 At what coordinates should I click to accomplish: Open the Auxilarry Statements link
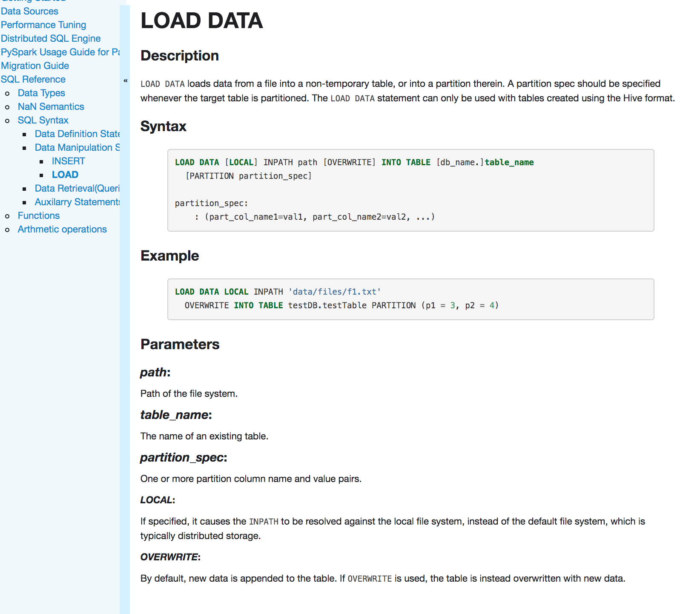pyautogui.click(x=77, y=202)
